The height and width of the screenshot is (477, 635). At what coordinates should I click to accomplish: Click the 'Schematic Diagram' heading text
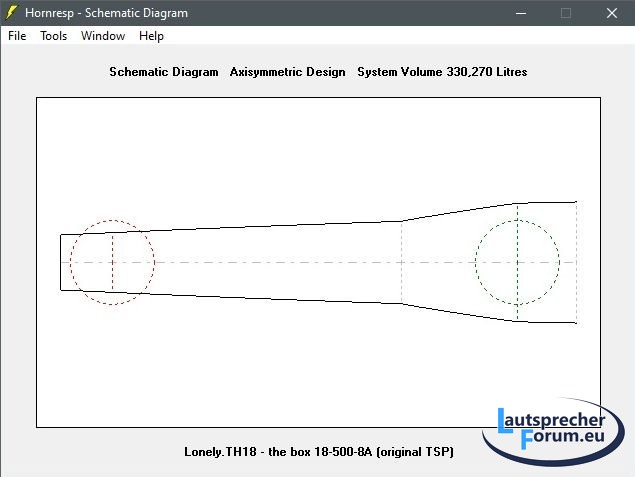click(163, 72)
